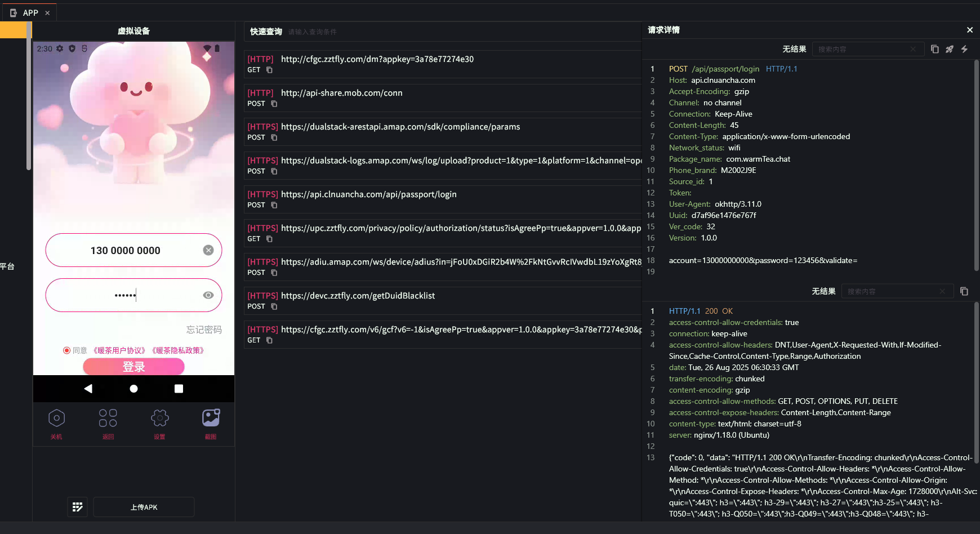Click the rocket icon in the request toolbar
The image size is (980, 534).
pos(950,49)
